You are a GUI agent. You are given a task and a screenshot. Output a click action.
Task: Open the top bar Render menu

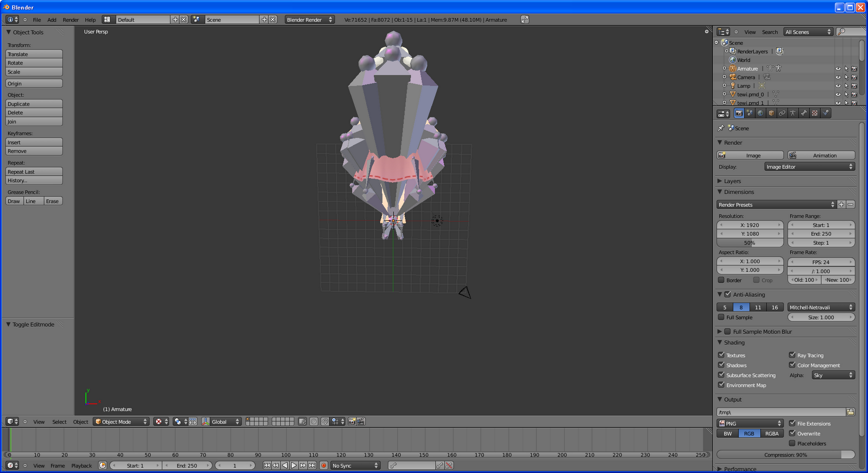click(x=71, y=20)
